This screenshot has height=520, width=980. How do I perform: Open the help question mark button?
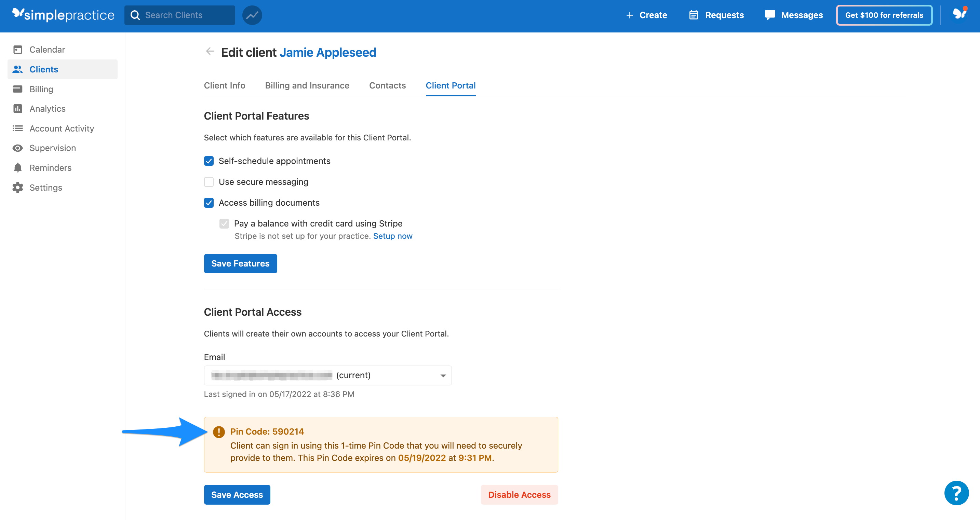(956, 493)
